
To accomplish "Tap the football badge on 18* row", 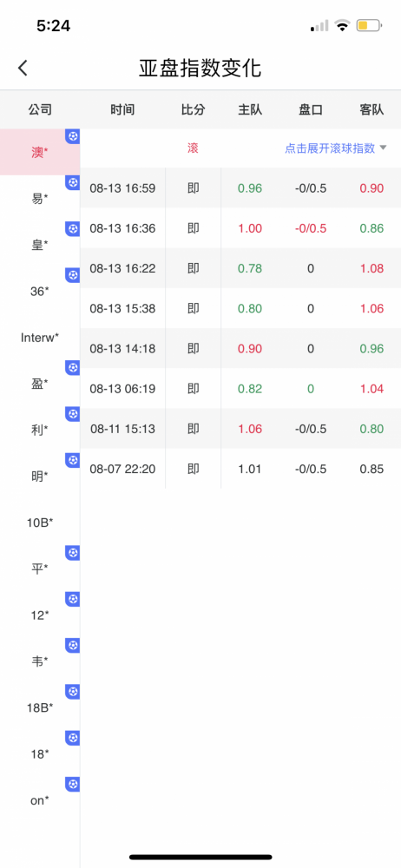I will pos(73,738).
